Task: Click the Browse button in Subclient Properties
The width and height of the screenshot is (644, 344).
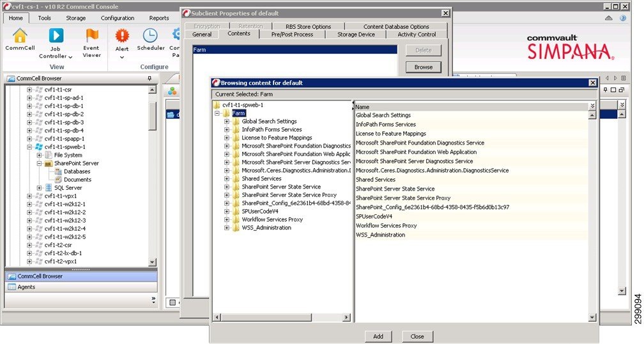Action: tap(424, 67)
